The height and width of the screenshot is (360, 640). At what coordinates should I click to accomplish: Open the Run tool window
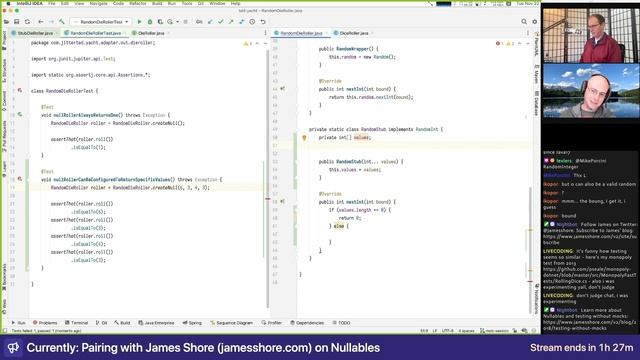click(x=18, y=322)
